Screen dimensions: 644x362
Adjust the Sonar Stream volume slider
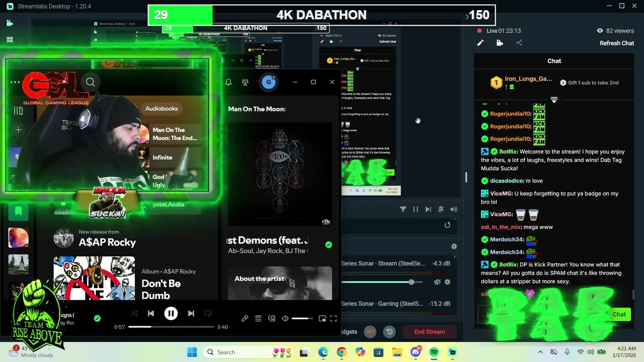pos(381,282)
